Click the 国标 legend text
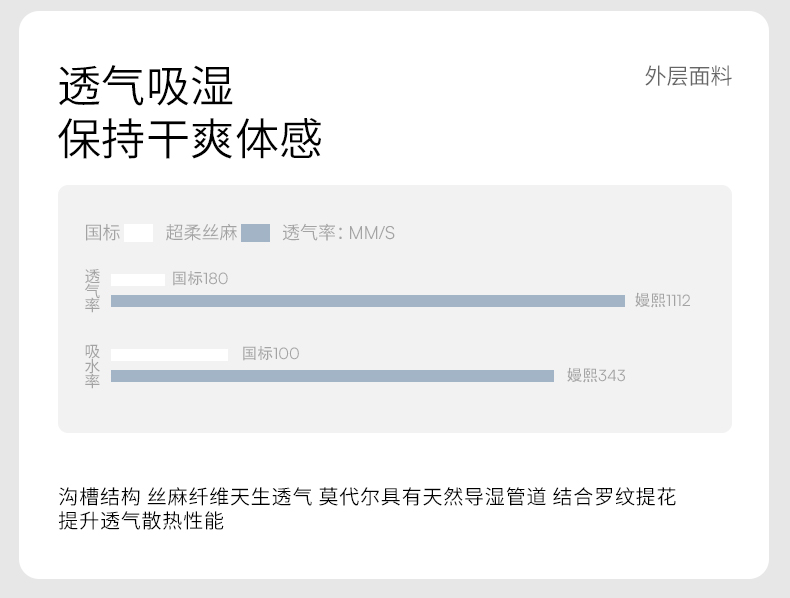790x598 pixels. [102, 233]
